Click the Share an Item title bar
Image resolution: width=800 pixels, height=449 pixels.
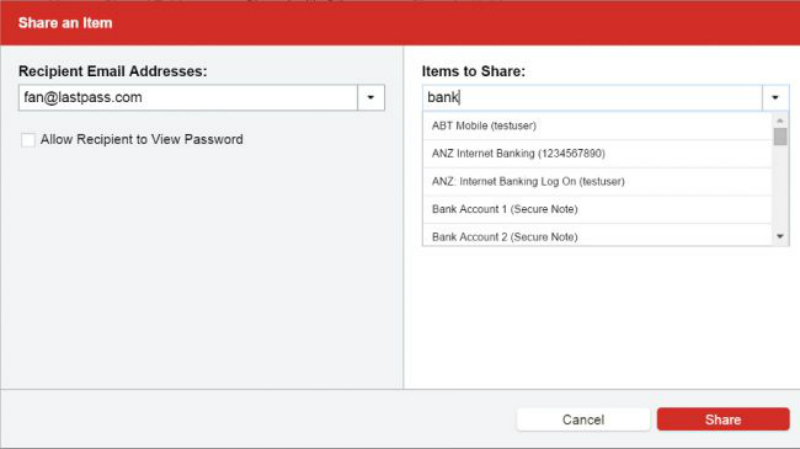[x=400, y=22]
